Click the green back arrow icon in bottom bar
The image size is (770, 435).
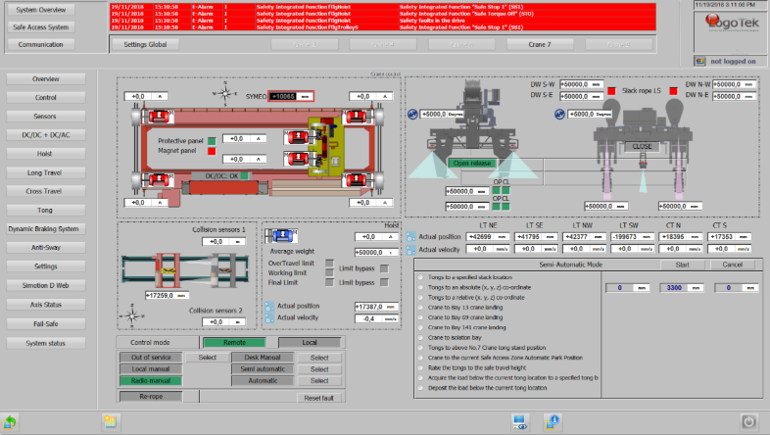click(x=12, y=421)
